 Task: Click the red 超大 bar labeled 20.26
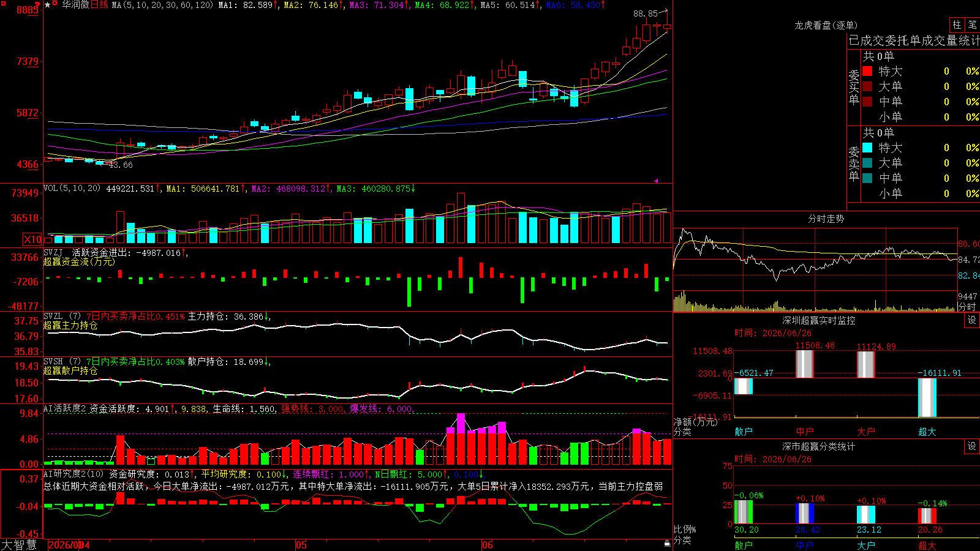927,516
